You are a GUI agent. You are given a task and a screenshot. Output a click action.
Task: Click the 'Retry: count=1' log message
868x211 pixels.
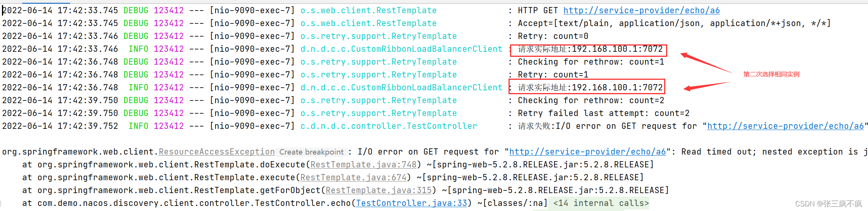553,75
